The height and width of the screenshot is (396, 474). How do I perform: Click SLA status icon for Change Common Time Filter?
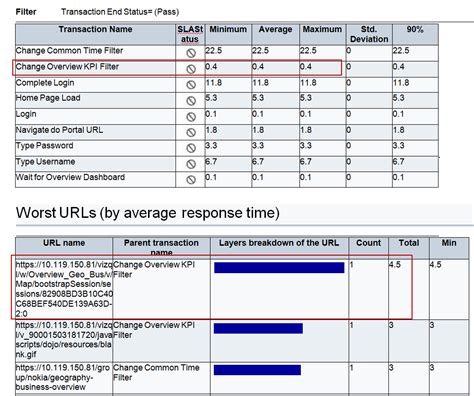click(191, 53)
